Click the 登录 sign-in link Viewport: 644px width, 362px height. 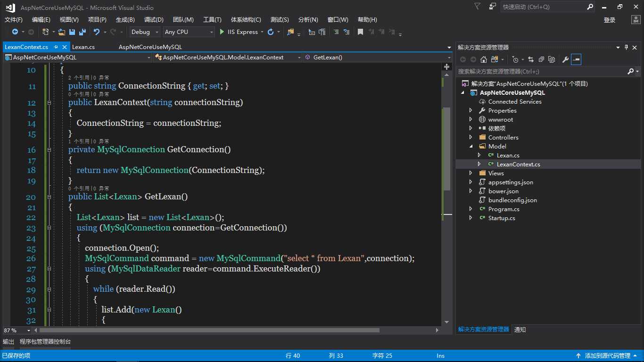point(610,20)
